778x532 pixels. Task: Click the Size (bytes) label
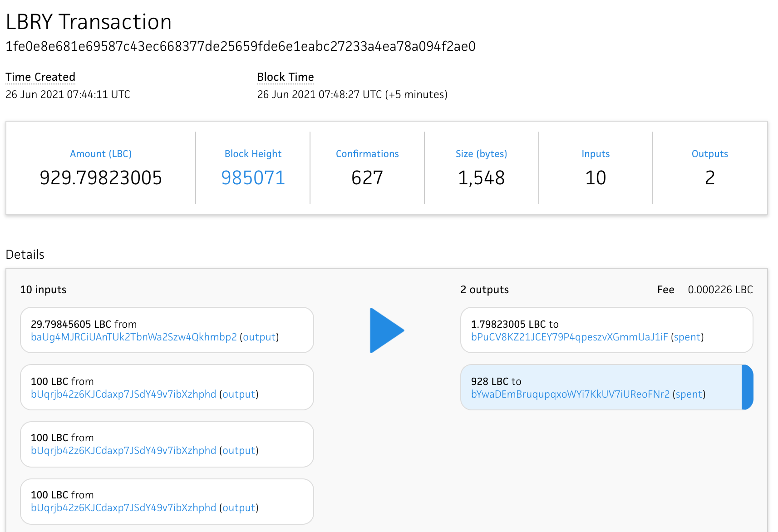tap(481, 154)
